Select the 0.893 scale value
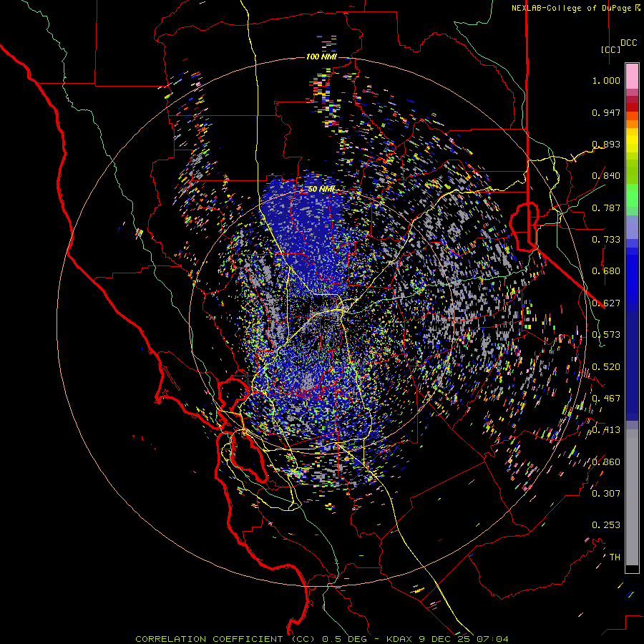This screenshot has height=644, width=644. (x=606, y=144)
